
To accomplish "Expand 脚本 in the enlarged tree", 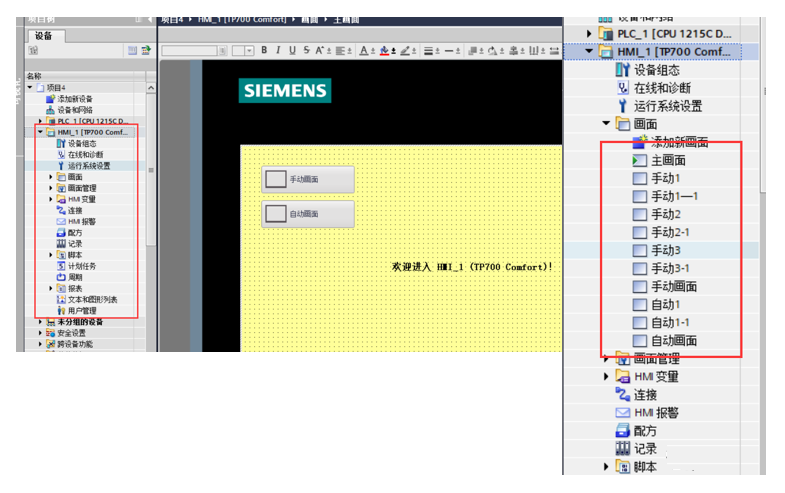I will (x=606, y=466).
